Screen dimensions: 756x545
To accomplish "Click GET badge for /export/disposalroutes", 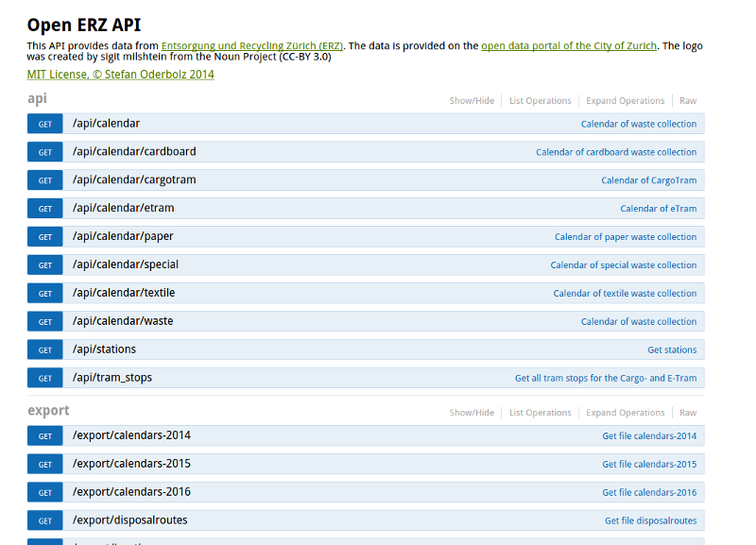I will (44, 520).
